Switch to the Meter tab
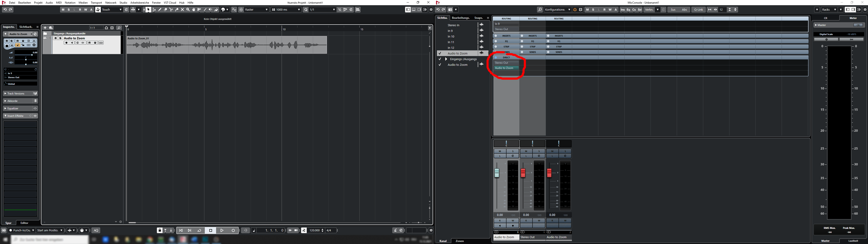The height and width of the screenshot is (244, 868). [x=853, y=18]
